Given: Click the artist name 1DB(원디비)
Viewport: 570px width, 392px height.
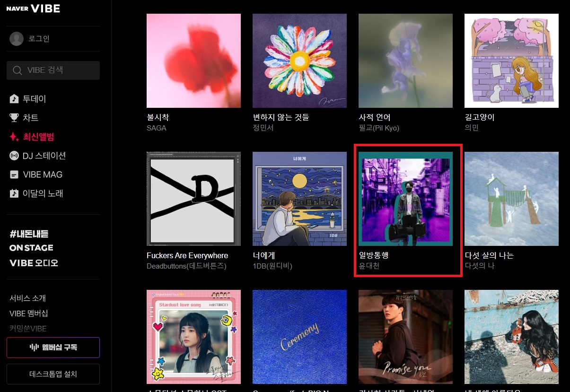Looking at the screenshot, I should tap(272, 266).
